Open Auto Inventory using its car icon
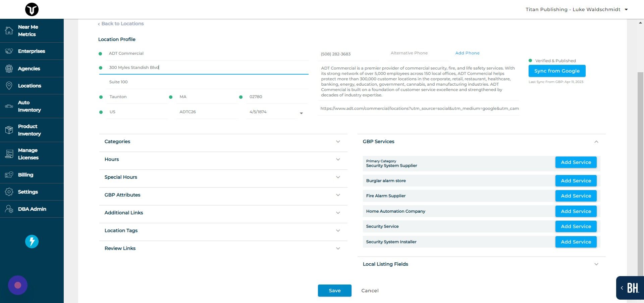The width and height of the screenshot is (644, 303). [x=9, y=106]
